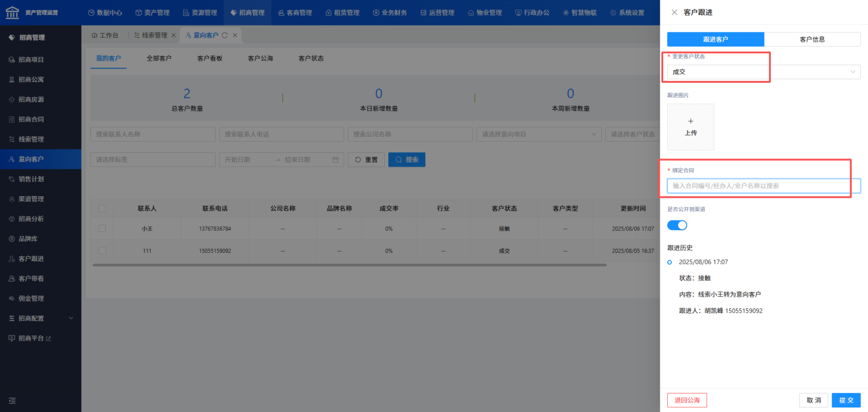The image size is (868, 412).
Task: Switch to the 工作台 page tab
Action: (x=105, y=35)
